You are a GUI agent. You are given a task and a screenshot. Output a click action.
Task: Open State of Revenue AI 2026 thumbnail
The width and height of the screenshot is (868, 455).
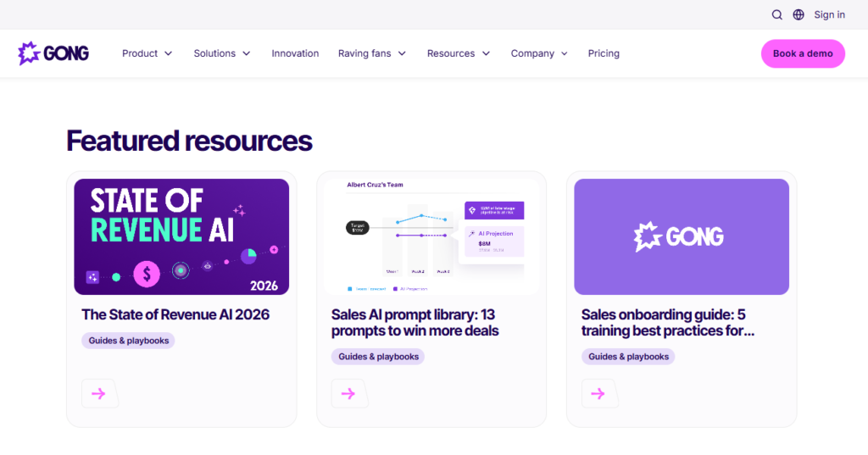pos(181,236)
